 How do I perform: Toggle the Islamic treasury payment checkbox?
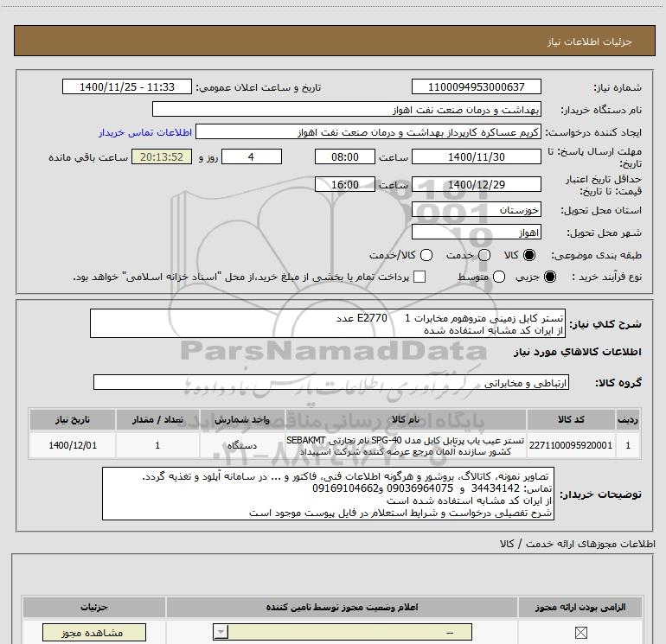click(419, 277)
